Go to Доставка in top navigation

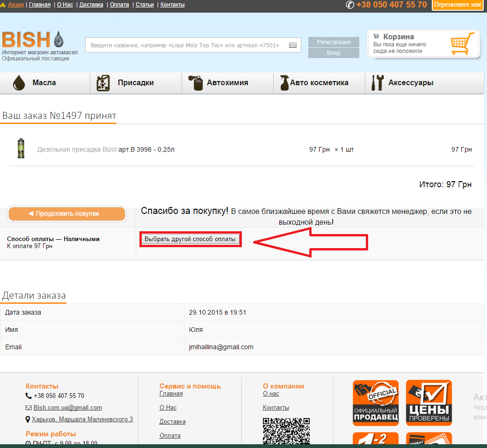(x=91, y=5)
